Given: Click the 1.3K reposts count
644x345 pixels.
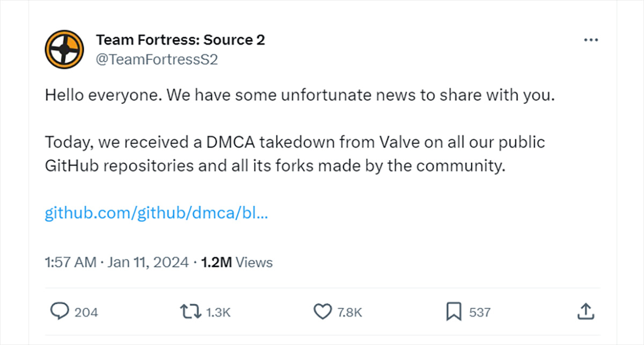Looking at the screenshot, I should coord(218,312).
